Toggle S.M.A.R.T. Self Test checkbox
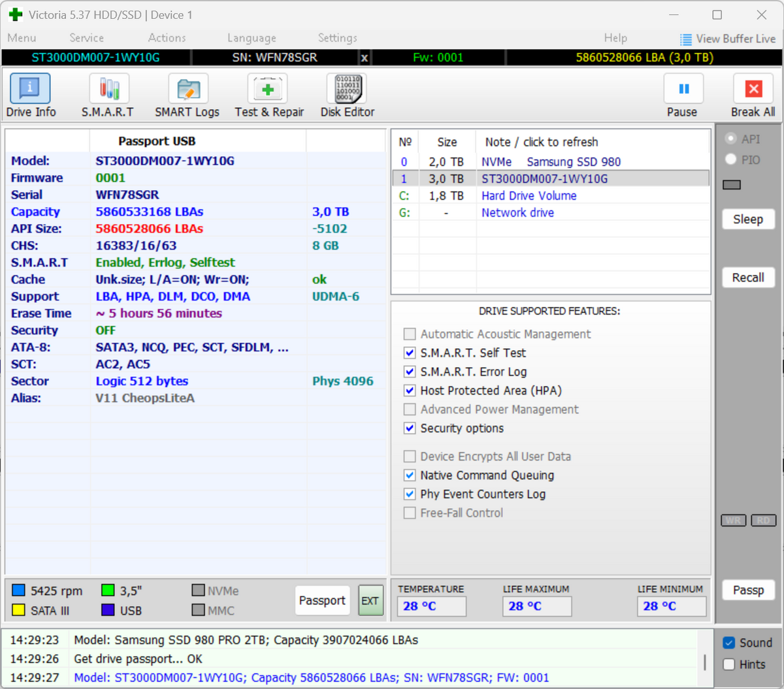 click(x=410, y=353)
